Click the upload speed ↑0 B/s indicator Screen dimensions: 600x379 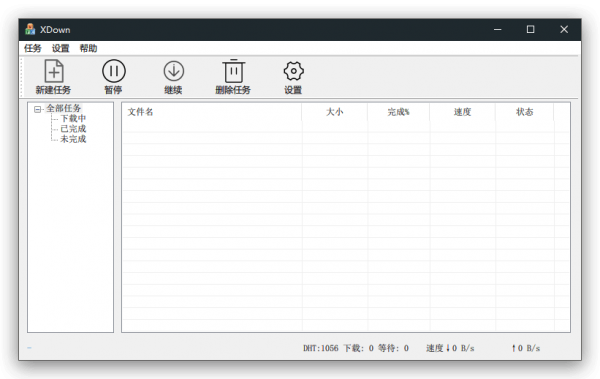tap(526, 348)
